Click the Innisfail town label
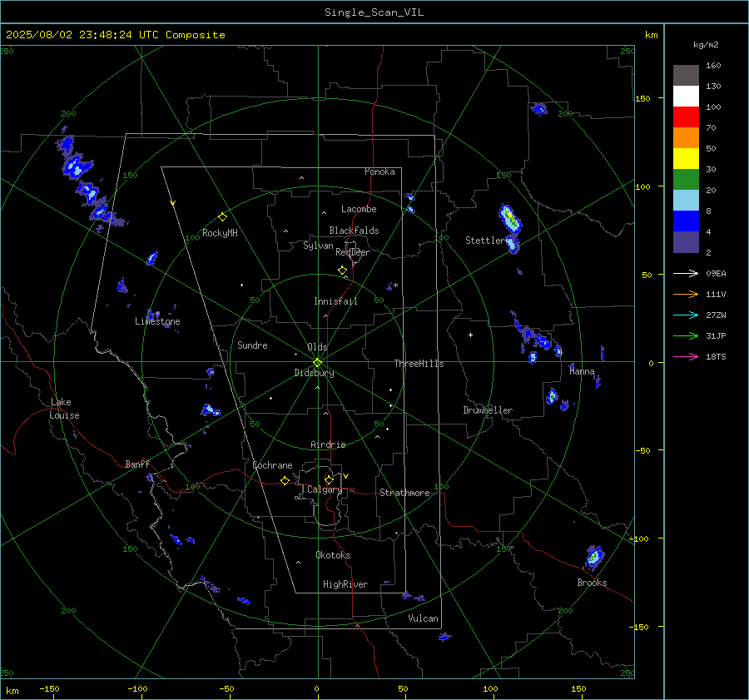This screenshot has width=749, height=700. pos(335,301)
